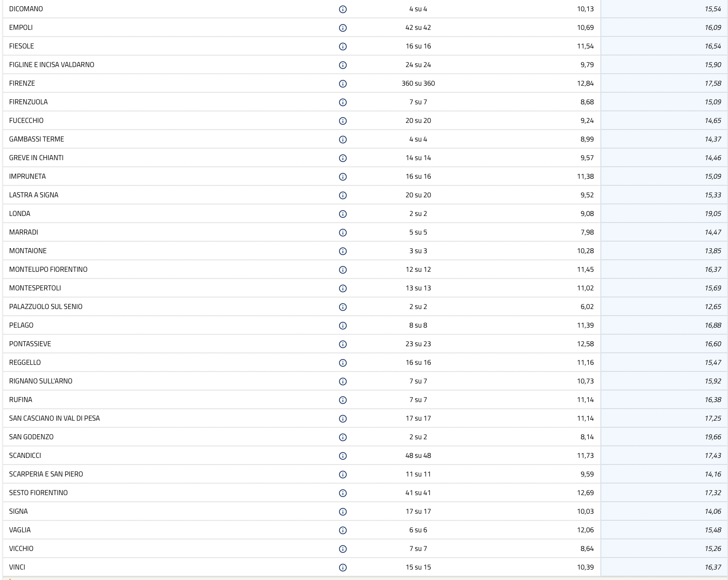Select the FIESOLE municipality name

(22, 46)
